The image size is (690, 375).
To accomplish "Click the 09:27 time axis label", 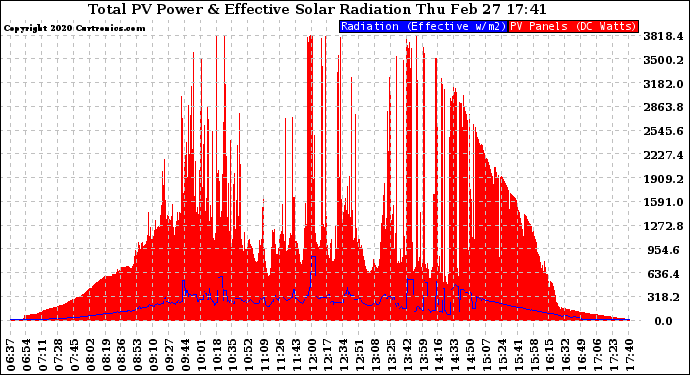I will pos(170,355).
